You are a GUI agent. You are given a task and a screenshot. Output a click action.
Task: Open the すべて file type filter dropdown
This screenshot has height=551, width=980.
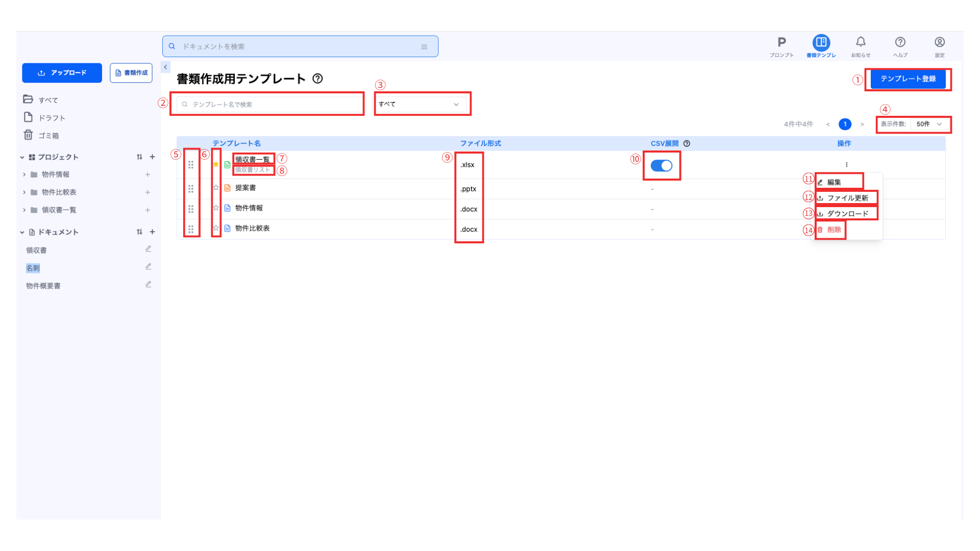pyautogui.click(x=420, y=104)
